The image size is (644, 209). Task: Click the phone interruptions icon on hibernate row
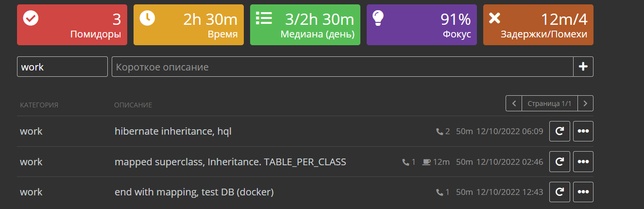coord(440,132)
